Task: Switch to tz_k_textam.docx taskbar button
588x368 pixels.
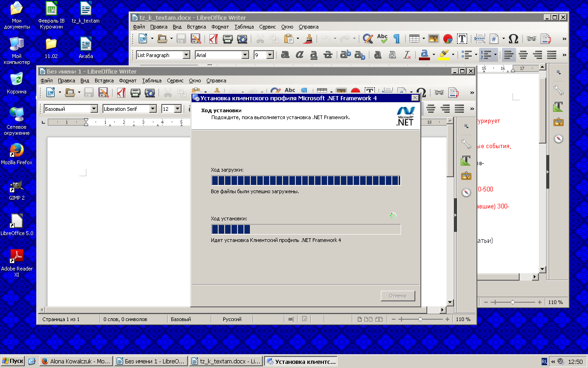Action: [x=226, y=361]
